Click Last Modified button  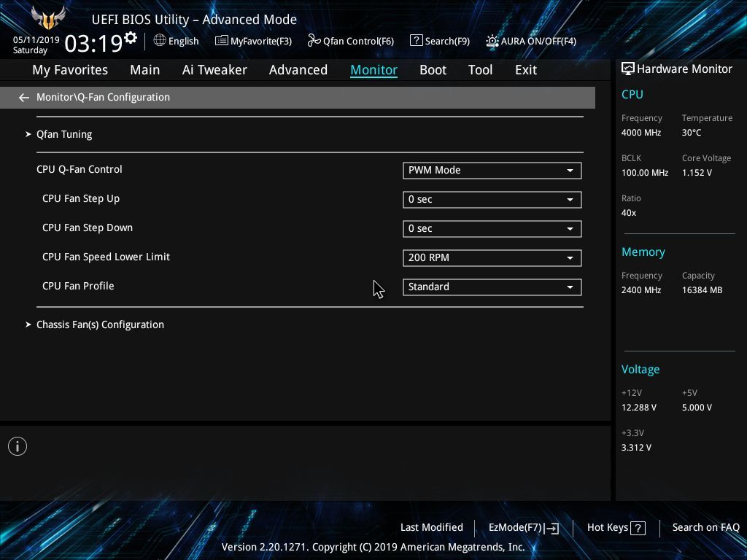pos(432,528)
